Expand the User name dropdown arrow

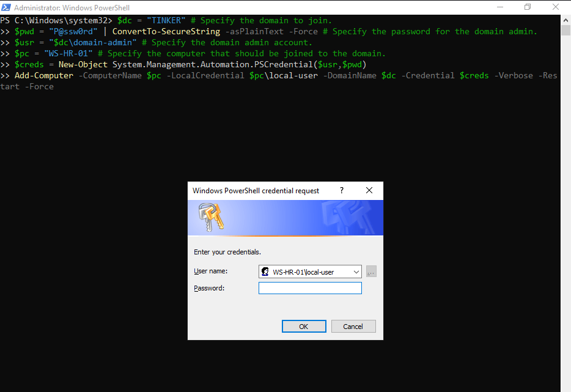(356, 272)
